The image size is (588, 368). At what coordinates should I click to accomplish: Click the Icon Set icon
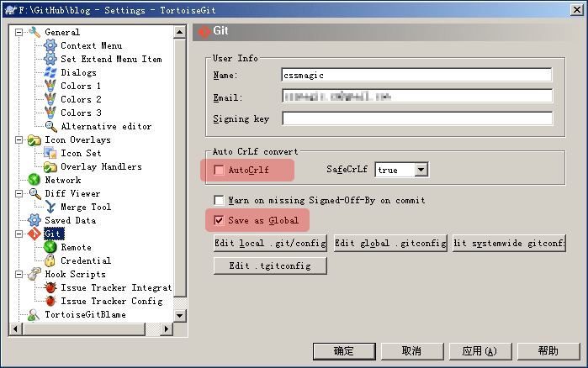pos(50,153)
